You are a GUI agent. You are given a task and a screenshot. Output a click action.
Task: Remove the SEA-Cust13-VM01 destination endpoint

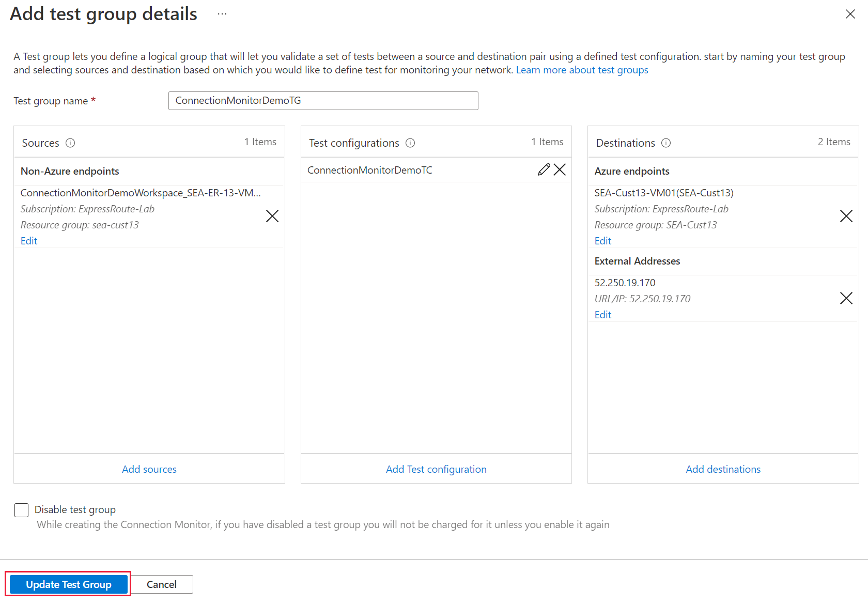click(846, 216)
